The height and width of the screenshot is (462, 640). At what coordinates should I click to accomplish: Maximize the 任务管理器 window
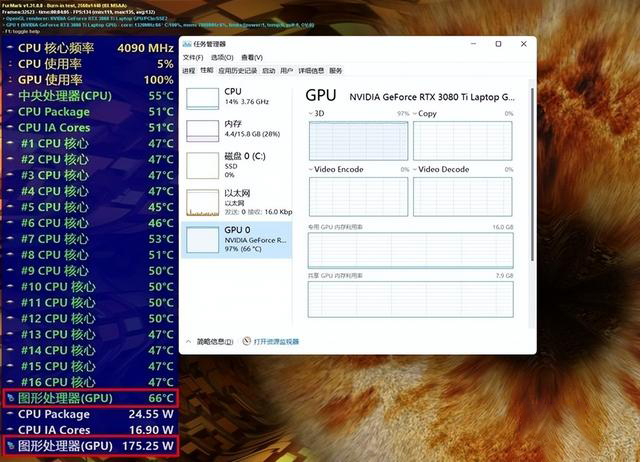pyautogui.click(x=498, y=44)
